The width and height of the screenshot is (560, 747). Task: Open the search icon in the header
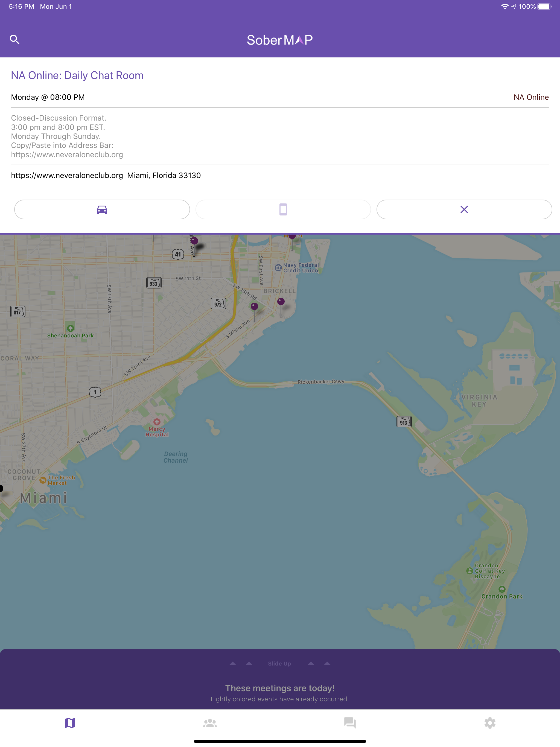pyautogui.click(x=15, y=39)
